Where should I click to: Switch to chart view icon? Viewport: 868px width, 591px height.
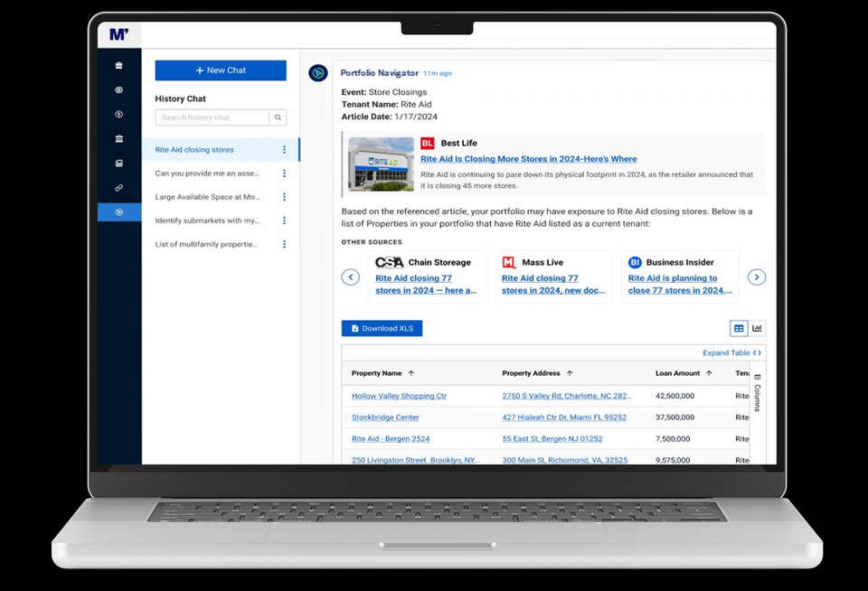coord(757,328)
